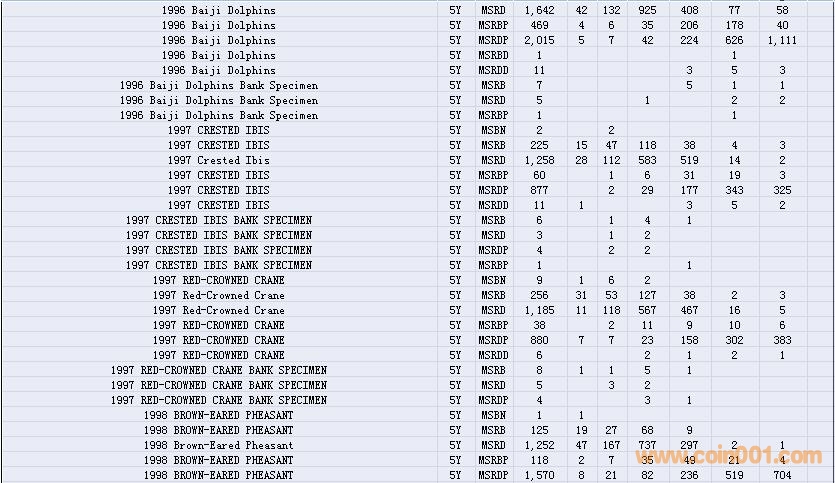Click the 469 total in Baiji Dolphins MSRDP row
The height and width of the screenshot is (483, 835).
click(x=539, y=25)
